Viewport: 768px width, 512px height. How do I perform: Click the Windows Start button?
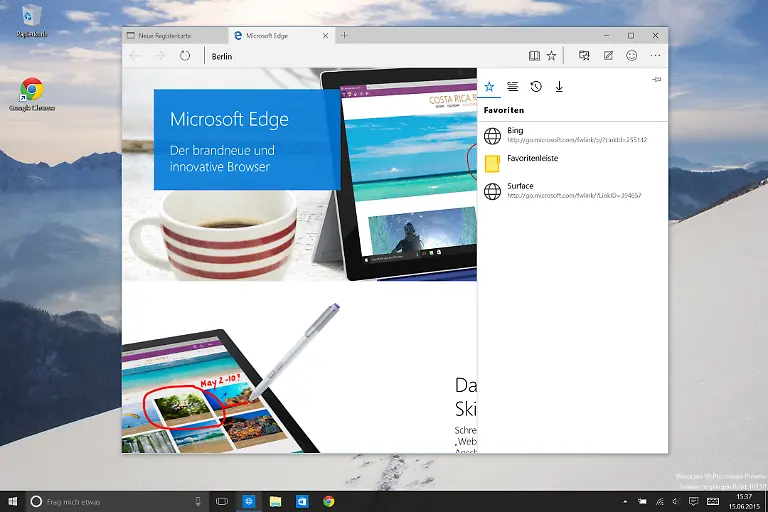point(13,501)
